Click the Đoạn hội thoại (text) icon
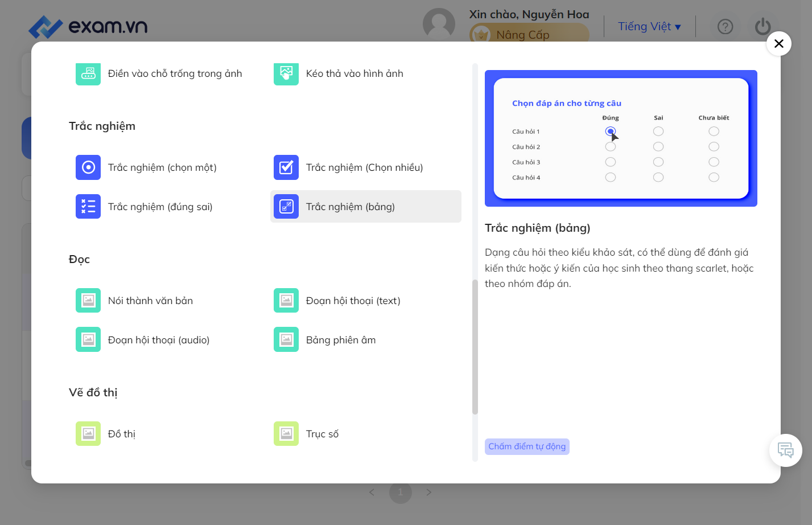This screenshot has width=812, height=525. pyautogui.click(x=286, y=301)
